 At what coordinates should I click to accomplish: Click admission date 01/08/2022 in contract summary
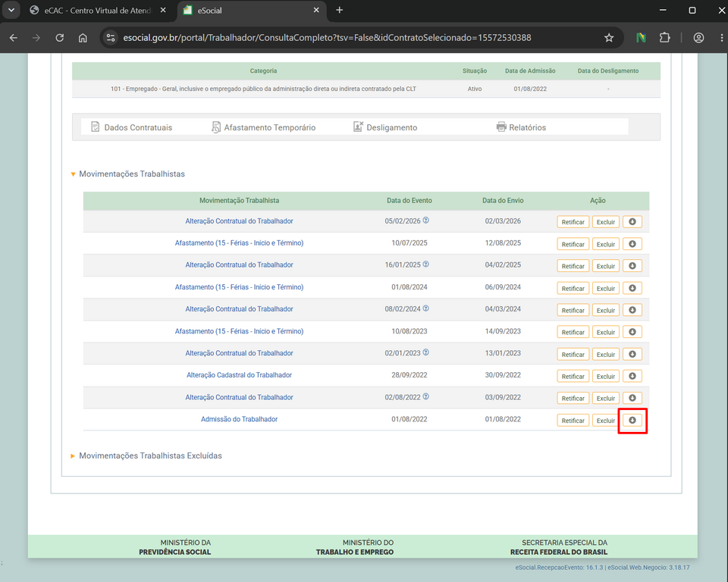pyautogui.click(x=530, y=89)
